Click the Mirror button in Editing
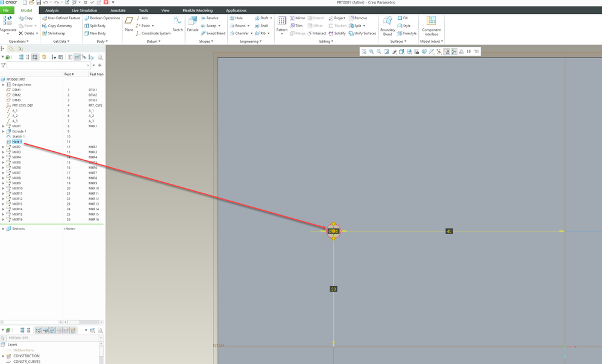Image resolution: width=602 pixels, height=364 pixels. tap(296, 18)
